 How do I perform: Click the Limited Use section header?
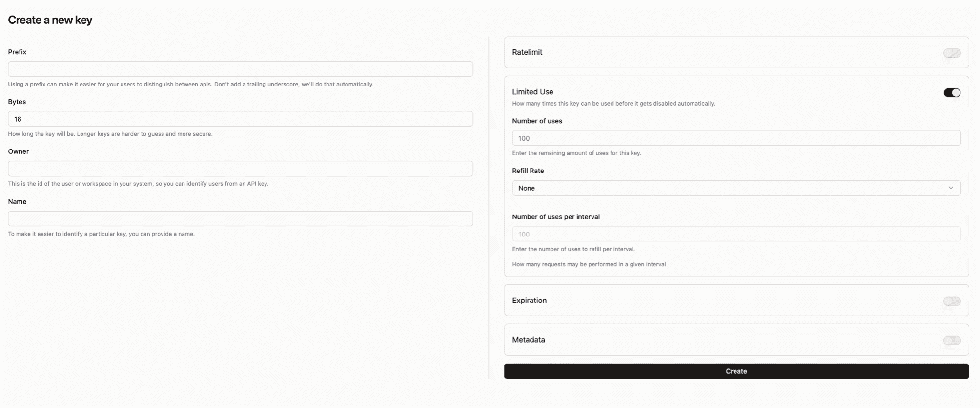click(x=532, y=92)
